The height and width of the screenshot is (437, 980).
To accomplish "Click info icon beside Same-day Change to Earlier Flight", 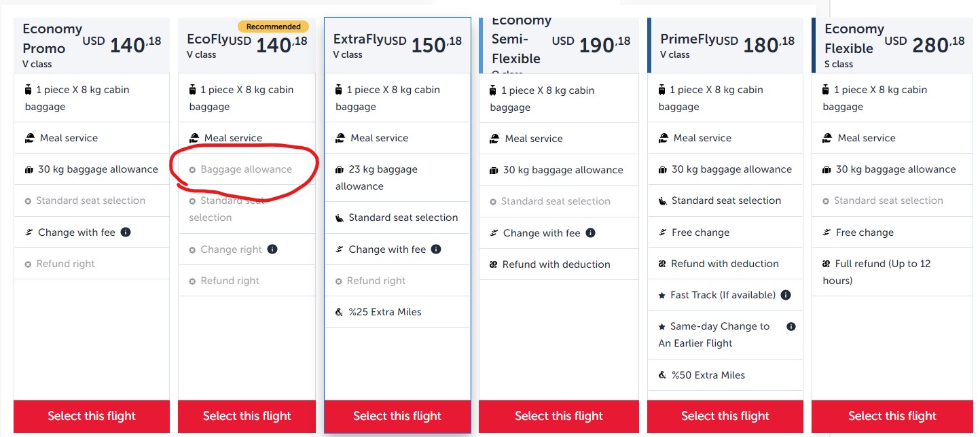I will (791, 326).
